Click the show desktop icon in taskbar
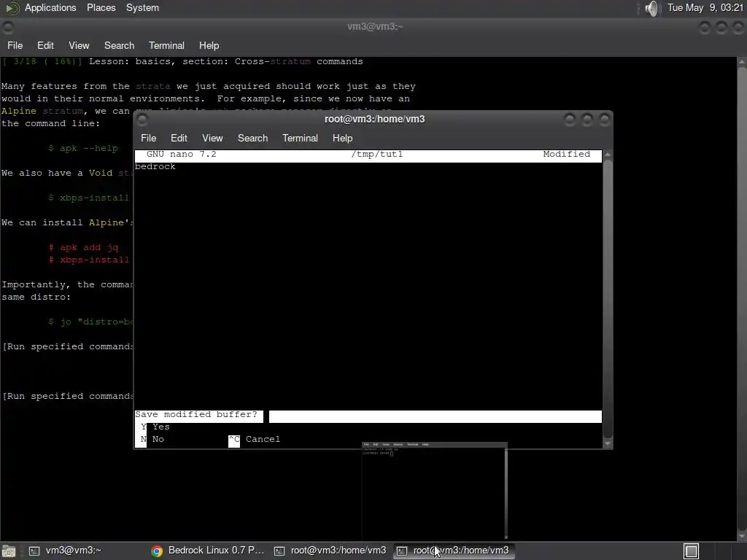Screen dimensions: 747x560 [9, 551]
